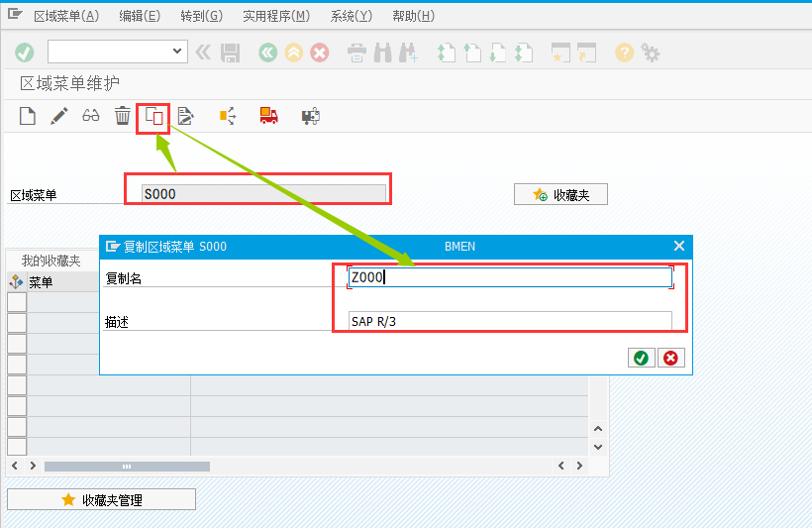The image size is (812, 528).
Task: Click the yellow Exit icon
Action: (x=294, y=53)
